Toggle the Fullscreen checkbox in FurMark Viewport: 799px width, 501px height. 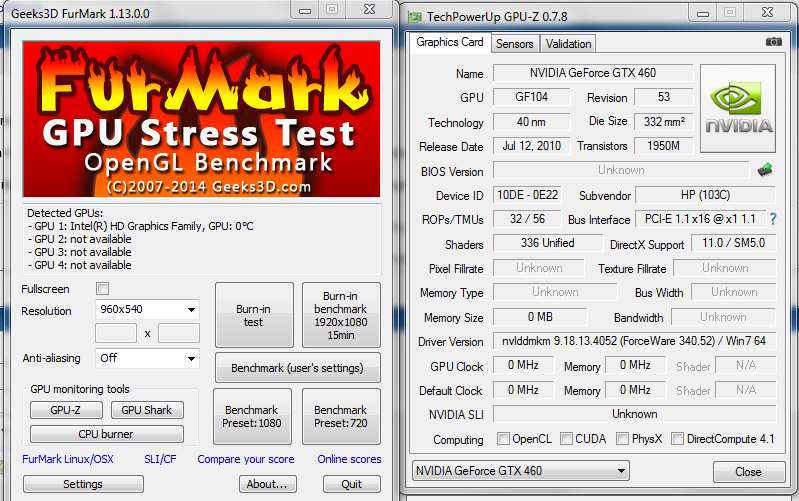102,289
